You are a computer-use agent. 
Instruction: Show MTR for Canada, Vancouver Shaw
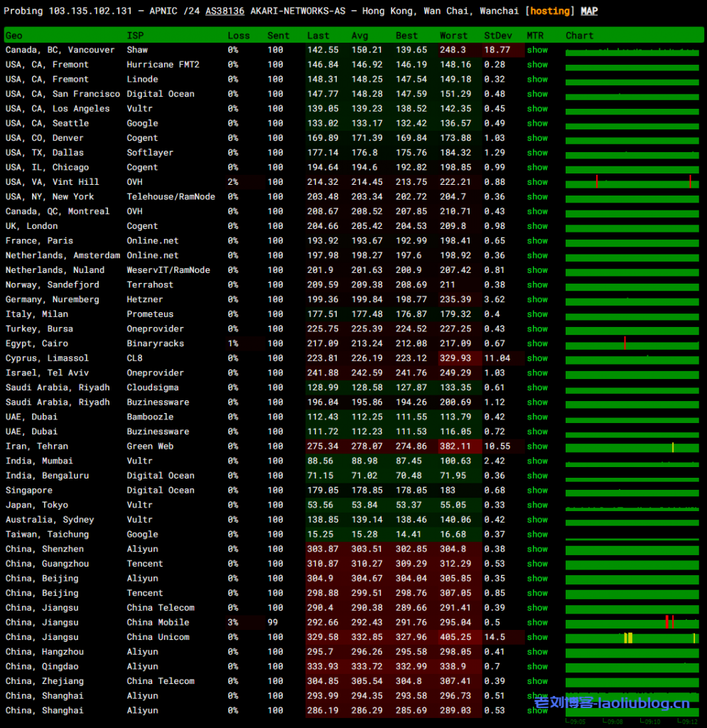(537, 50)
